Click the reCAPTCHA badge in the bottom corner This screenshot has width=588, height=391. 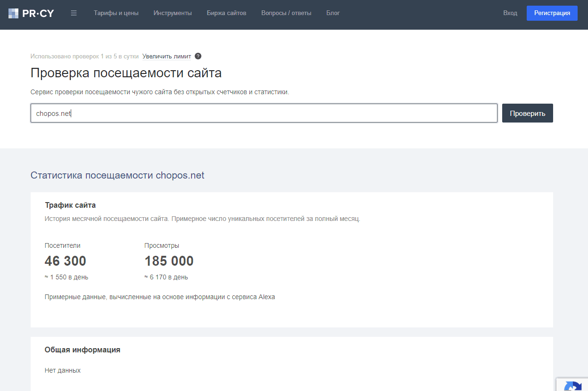[573, 386]
